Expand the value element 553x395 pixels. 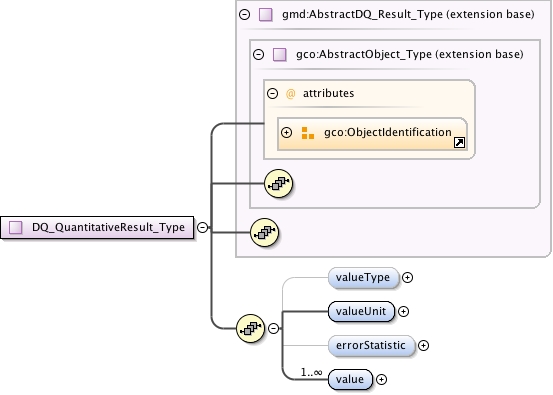click(x=381, y=379)
